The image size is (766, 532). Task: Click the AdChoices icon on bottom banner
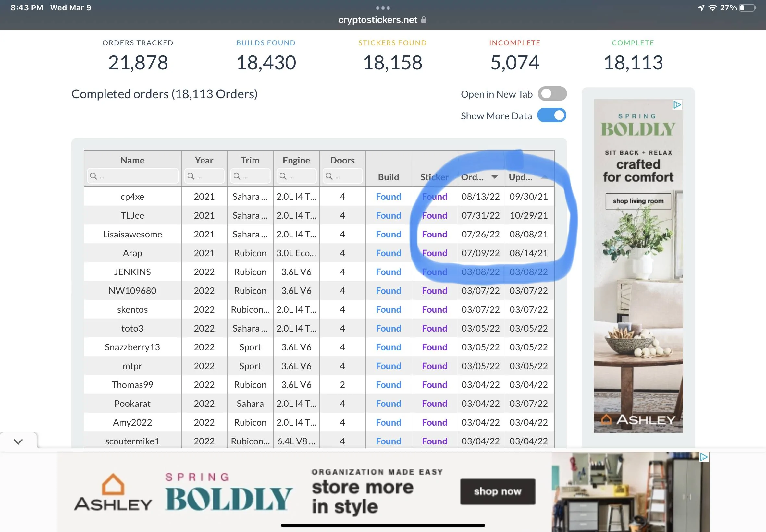tap(704, 457)
